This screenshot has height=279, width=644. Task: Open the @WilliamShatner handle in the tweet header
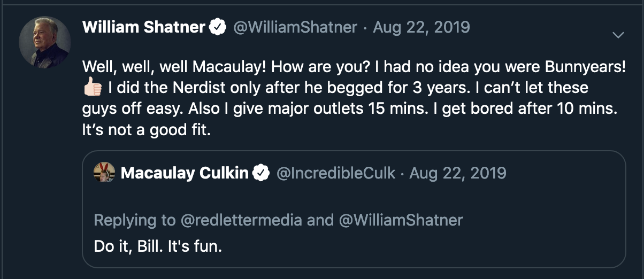pos(295,27)
